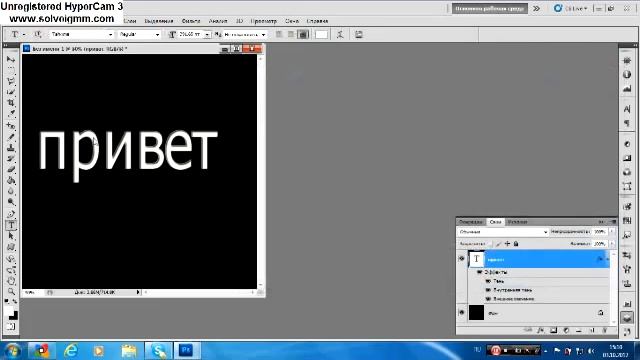Open the Regular font style dropdown

tap(158, 35)
